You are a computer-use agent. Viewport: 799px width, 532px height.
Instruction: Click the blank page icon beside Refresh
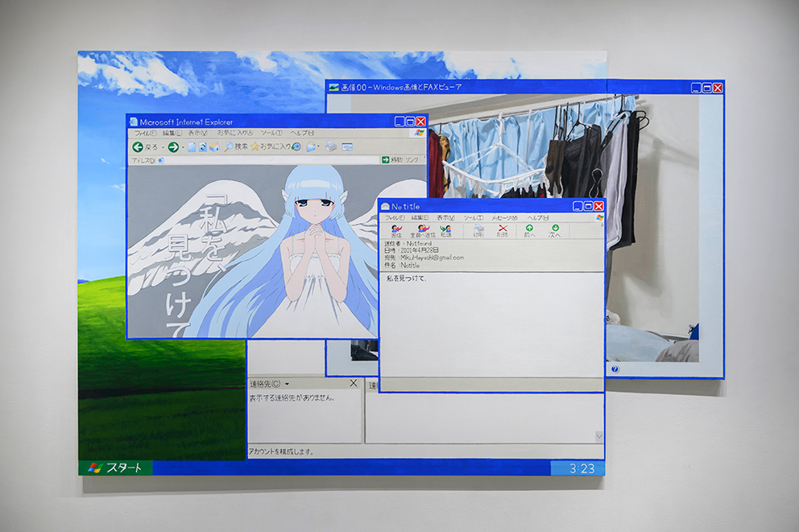(192, 147)
